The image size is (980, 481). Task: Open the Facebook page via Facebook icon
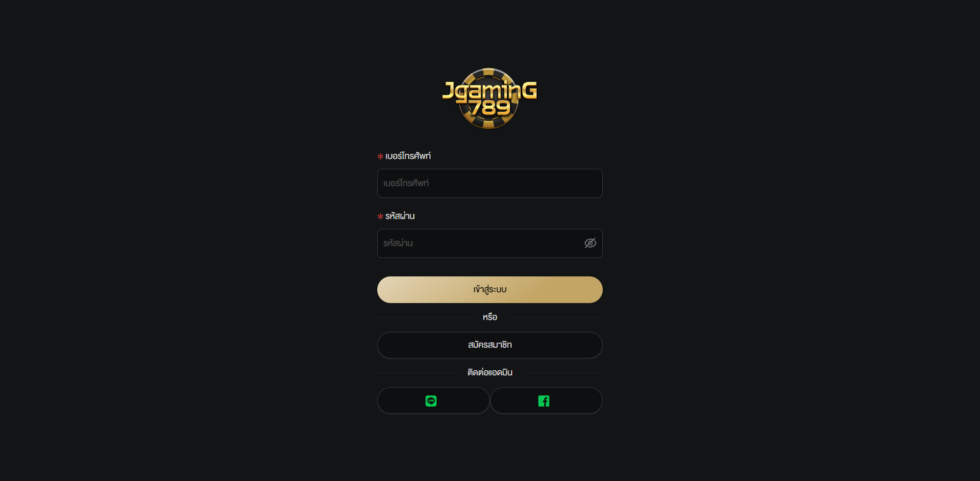coord(544,401)
